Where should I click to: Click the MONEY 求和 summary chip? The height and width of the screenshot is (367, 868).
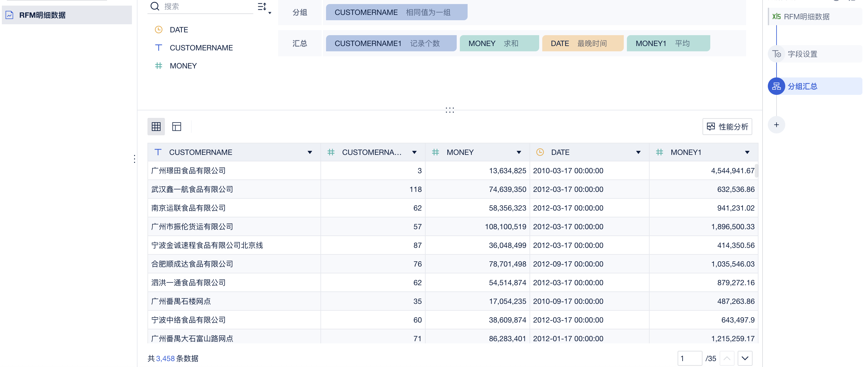point(499,44)
